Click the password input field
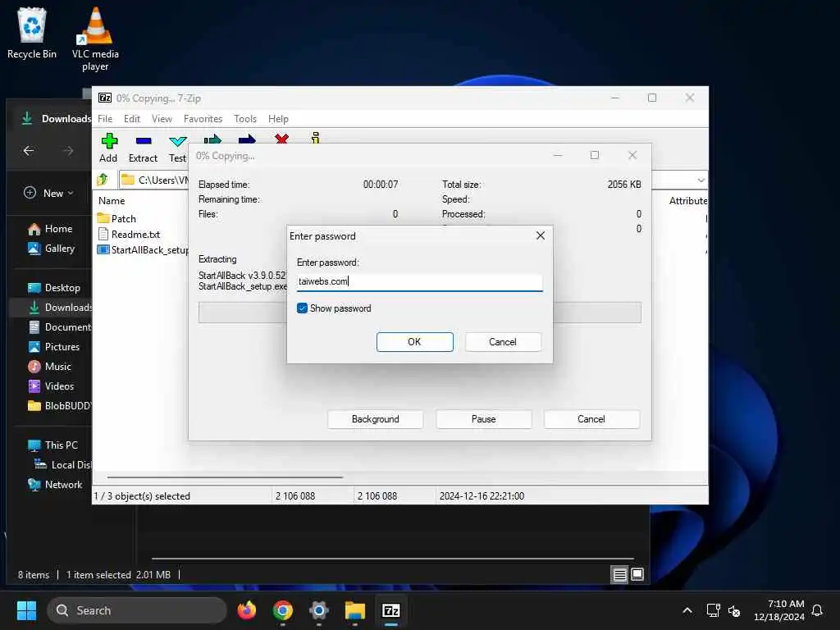Image resolution: width=840 pixels, height=630 pixels. tap(419, 282)
